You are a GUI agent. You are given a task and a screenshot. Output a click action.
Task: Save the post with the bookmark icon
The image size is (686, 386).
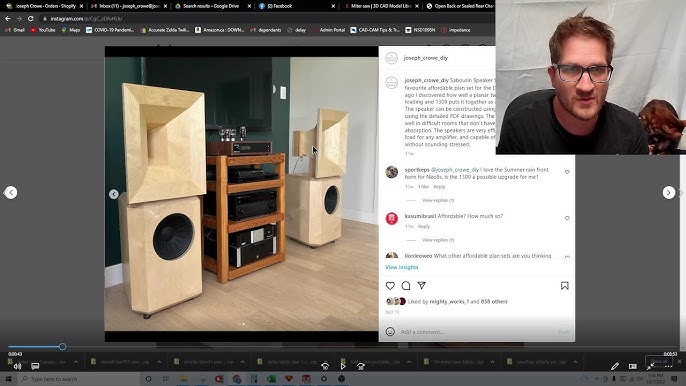[564, 286]
